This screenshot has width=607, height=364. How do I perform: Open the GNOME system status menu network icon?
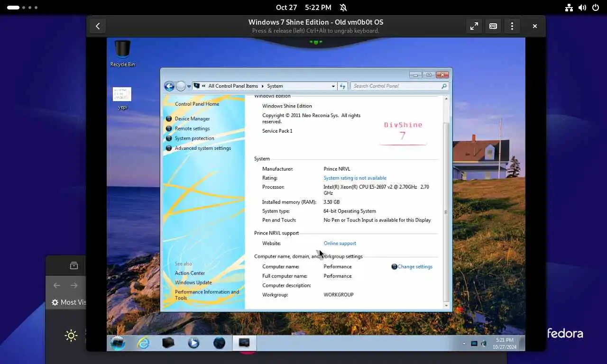[x=569, y=8]
